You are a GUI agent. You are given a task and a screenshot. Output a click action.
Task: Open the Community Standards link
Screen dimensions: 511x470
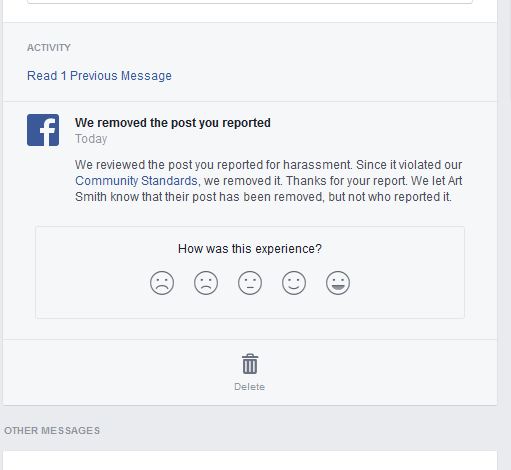tap(136, 181)
